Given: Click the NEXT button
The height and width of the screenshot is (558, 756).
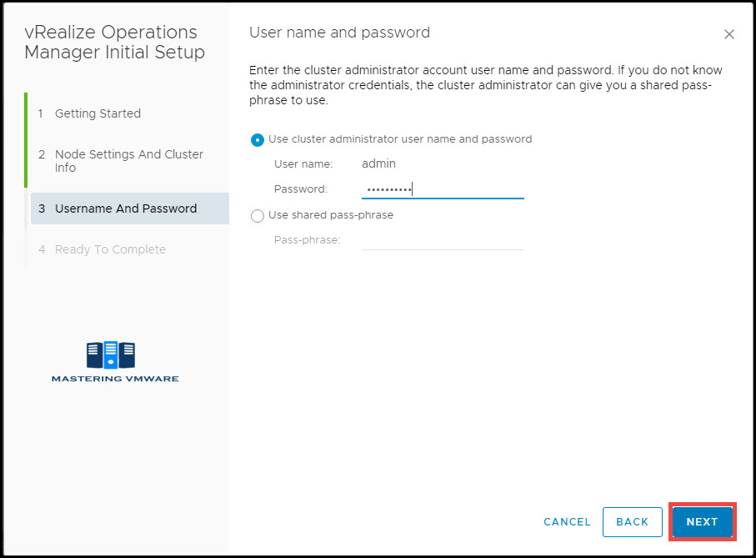Looking at the screenshot, I should pos(702,522).
